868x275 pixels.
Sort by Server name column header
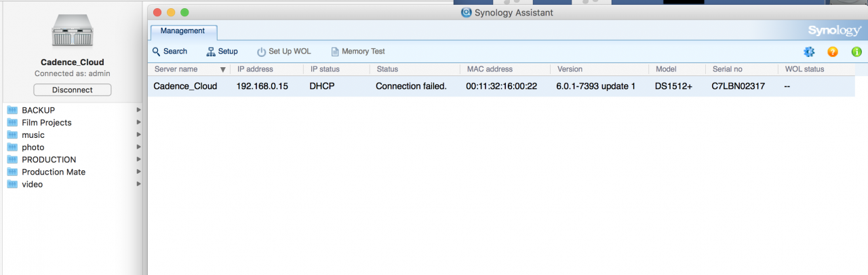(176, 69)
